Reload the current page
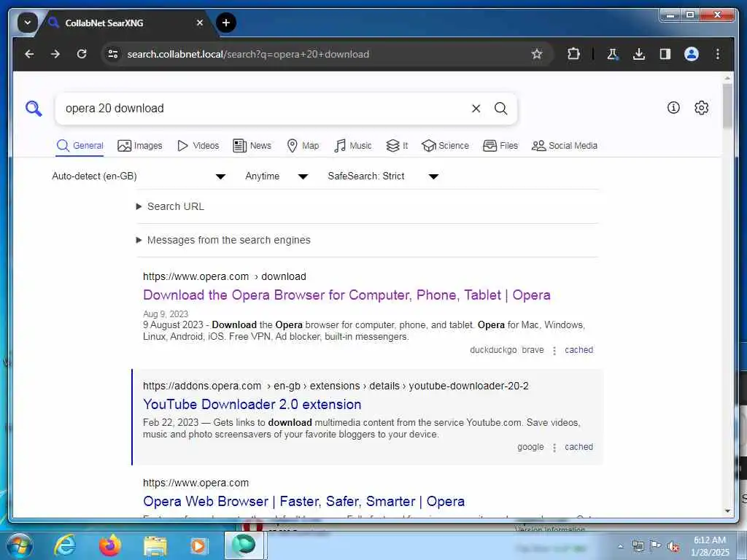This screenshot has width=747, height=560. (82, 54)
